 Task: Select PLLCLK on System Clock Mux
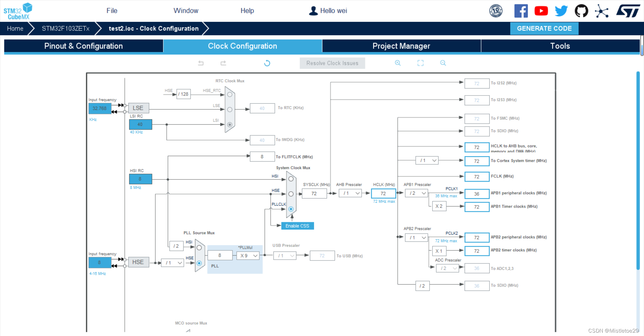tap(291, 209)
